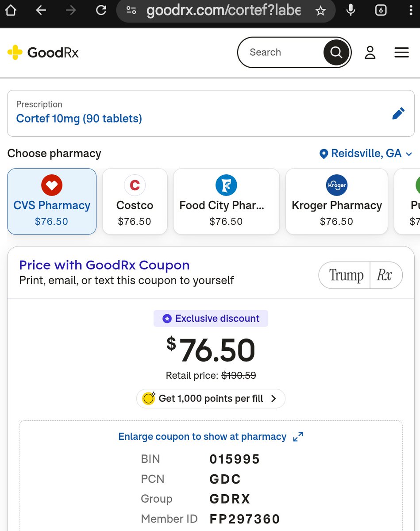Click the browser home icon
The height and width of the screenshot is (531, 420).
11,10
